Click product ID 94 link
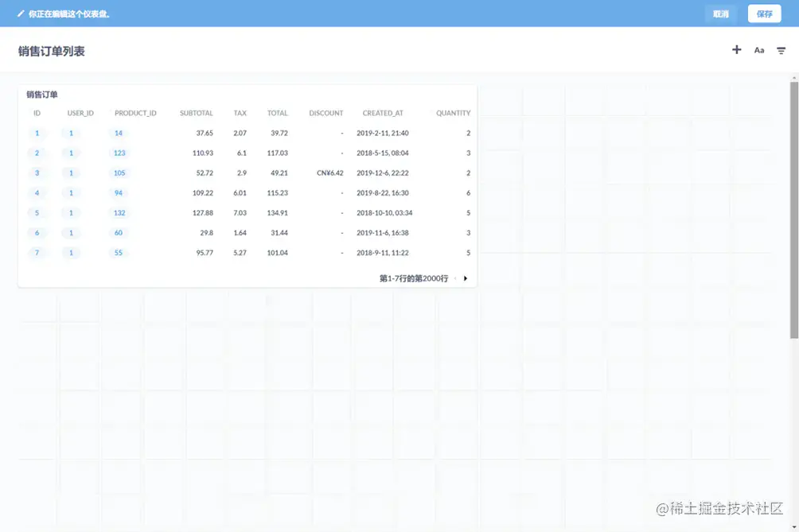Screen dimensions: 799x532 [119, 193]
